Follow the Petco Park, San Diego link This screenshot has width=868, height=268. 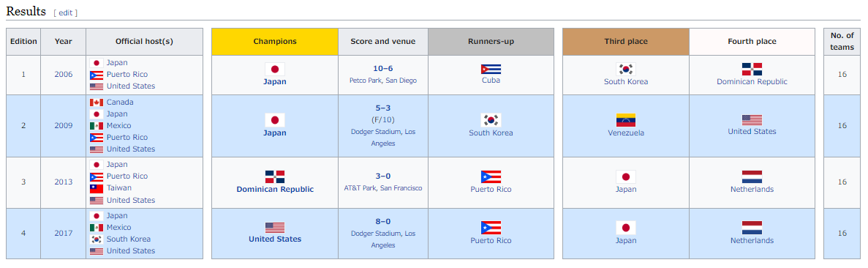(382, 81)
